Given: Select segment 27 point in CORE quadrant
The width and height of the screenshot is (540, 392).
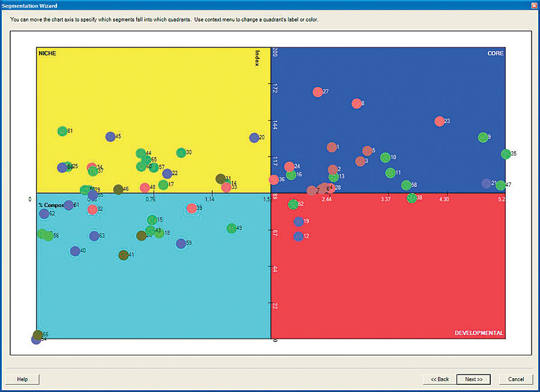Looking at the screenshot, I should (317, 92).
